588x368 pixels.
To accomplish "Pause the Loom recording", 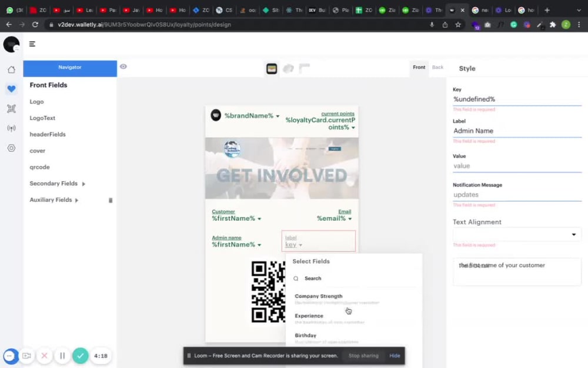I will point(62,356).
